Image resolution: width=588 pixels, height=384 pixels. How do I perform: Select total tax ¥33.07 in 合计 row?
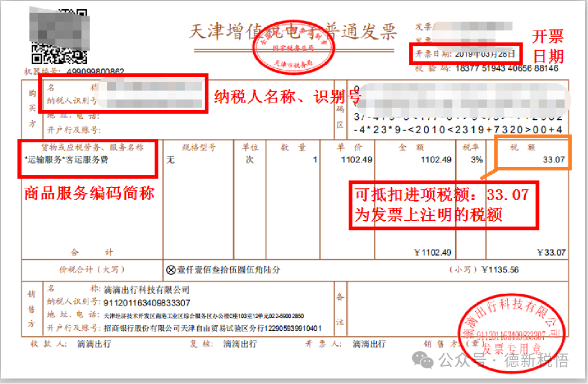pyautogui.click(x=551, y=253)
